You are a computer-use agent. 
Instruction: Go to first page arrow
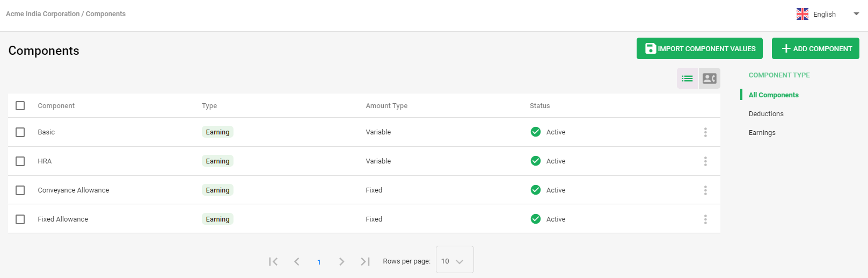[273, 261]
